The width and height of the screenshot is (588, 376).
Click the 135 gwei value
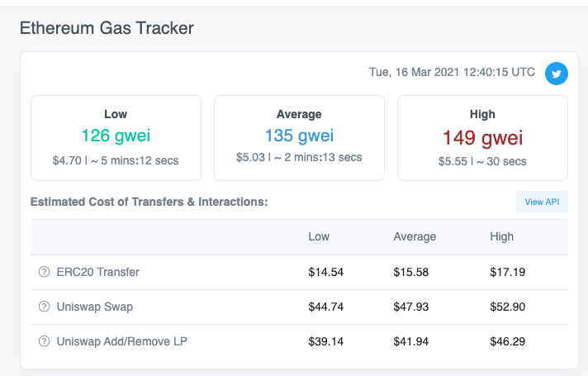coord(299,136)
